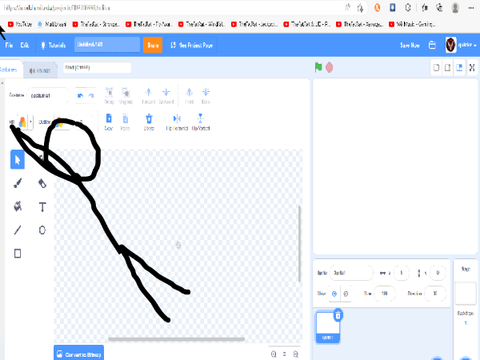Click See Project Page button

click(192, 45)
